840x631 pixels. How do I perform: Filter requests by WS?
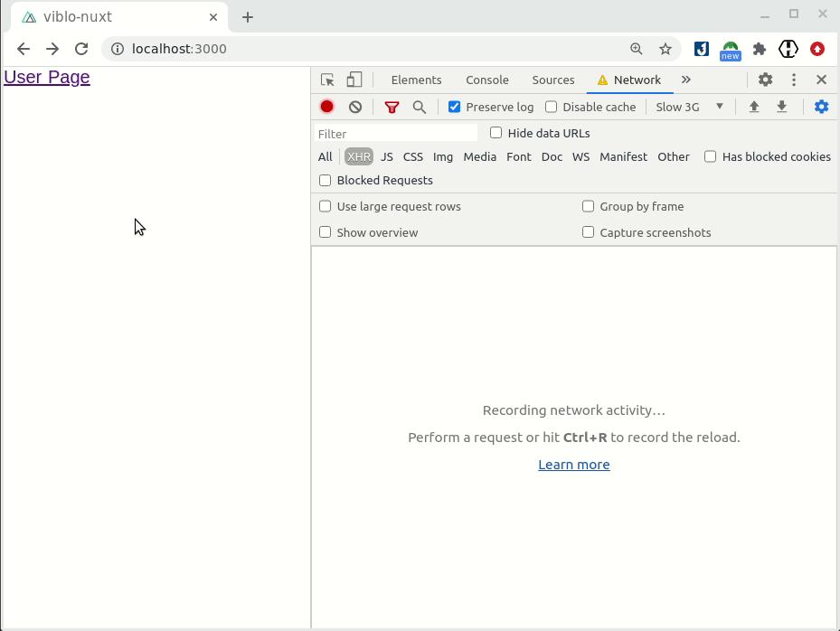point(580,157)
